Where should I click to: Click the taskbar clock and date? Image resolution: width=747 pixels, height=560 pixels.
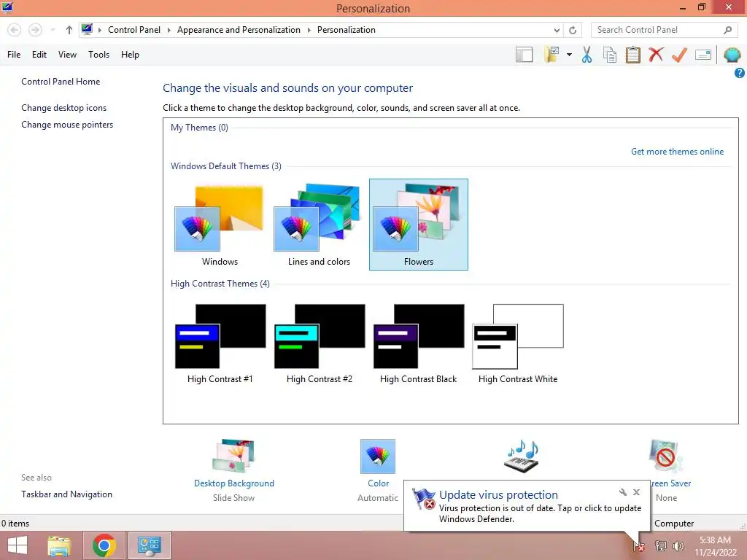pyautogui.click(x=715, y=546)
